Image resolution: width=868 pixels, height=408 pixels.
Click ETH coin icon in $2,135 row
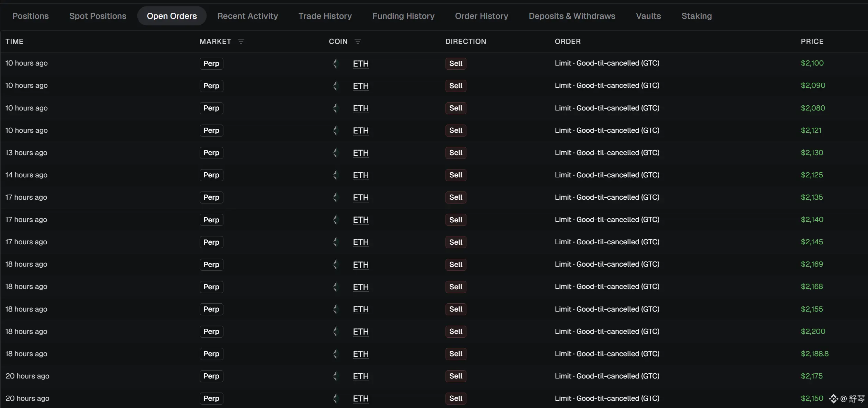[x=336, y=197]
